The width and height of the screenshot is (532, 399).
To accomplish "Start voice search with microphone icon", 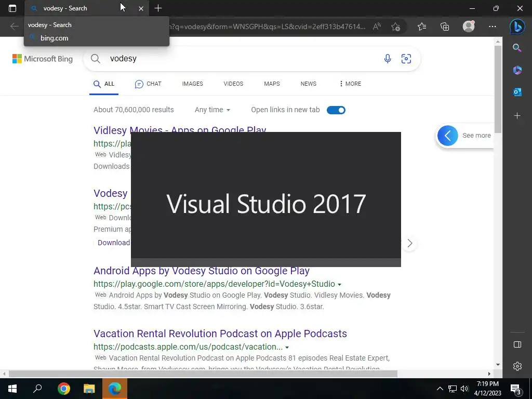I will click(388, 59).
